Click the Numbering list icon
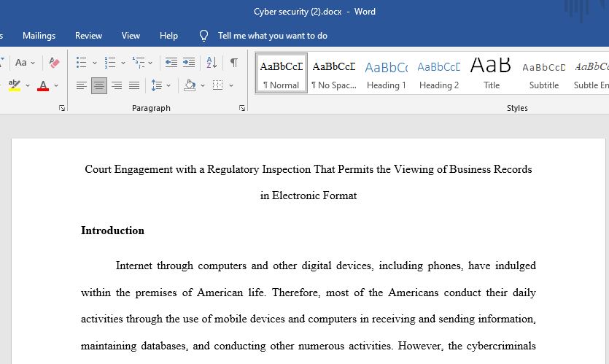Viewport: 609px width, 364px height. point(110,62)
